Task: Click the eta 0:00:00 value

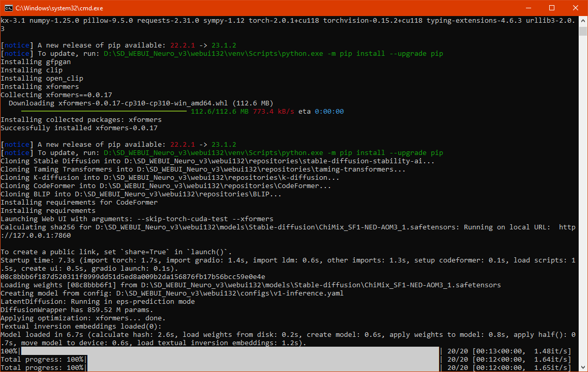Action: coord(329,111)
